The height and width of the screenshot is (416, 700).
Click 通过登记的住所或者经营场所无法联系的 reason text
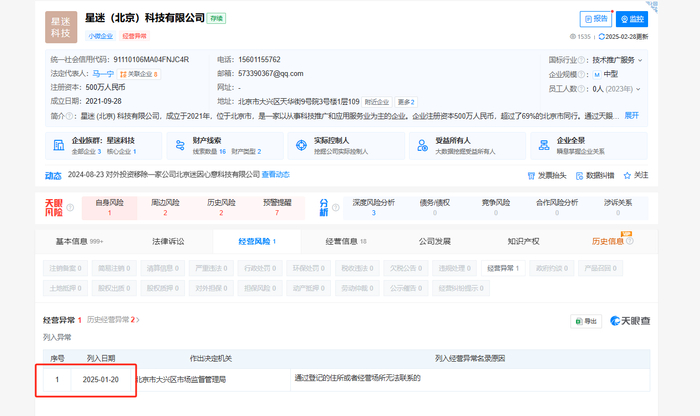point(358,378)
